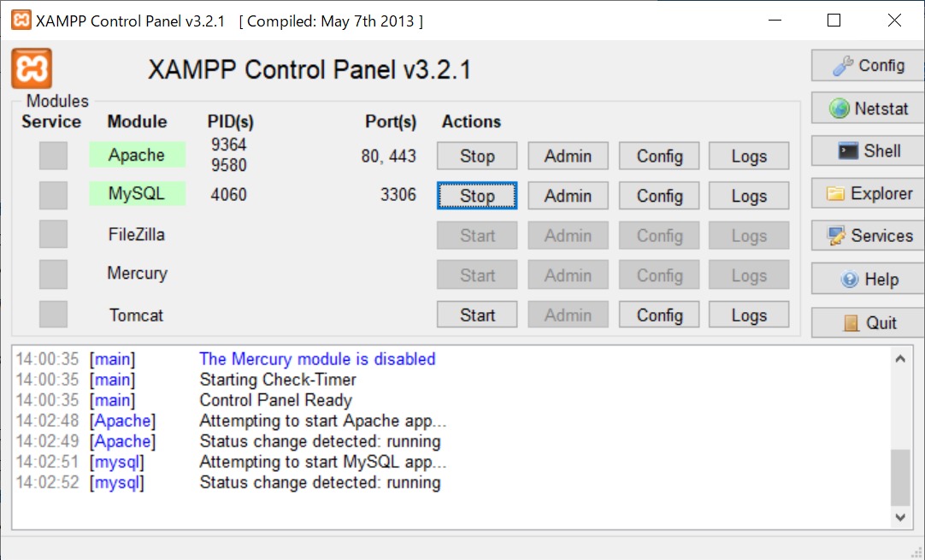This screenshot has height=560, width=925.
Task: Maximize the XAMPP Control Panel window
Action: tap(834, 20)
